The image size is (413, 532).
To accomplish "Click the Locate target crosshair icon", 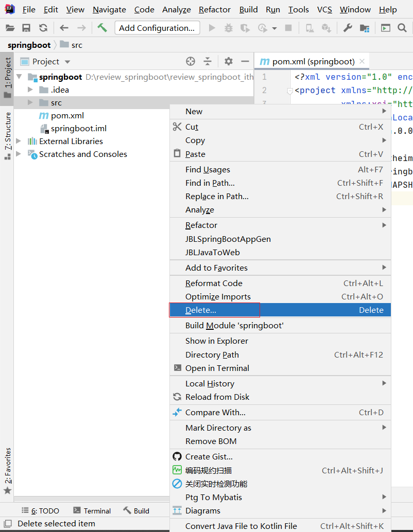I will pyautogui.click(x=191, y=61).
